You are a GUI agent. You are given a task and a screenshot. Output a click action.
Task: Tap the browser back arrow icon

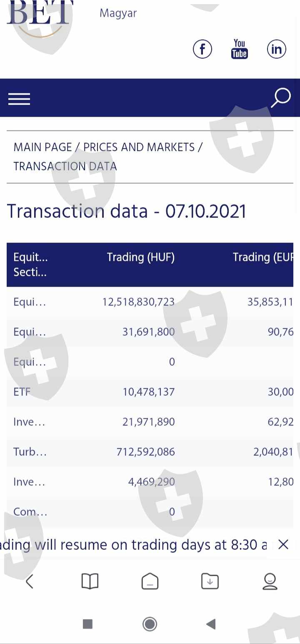(30, 581)
